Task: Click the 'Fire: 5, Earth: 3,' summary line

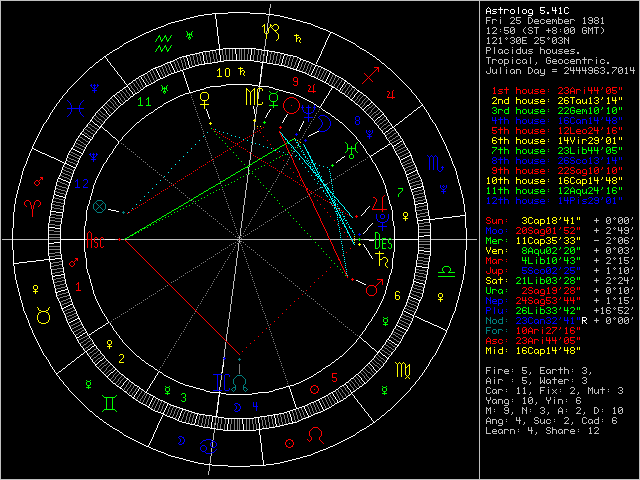Action: click(539, 371)
